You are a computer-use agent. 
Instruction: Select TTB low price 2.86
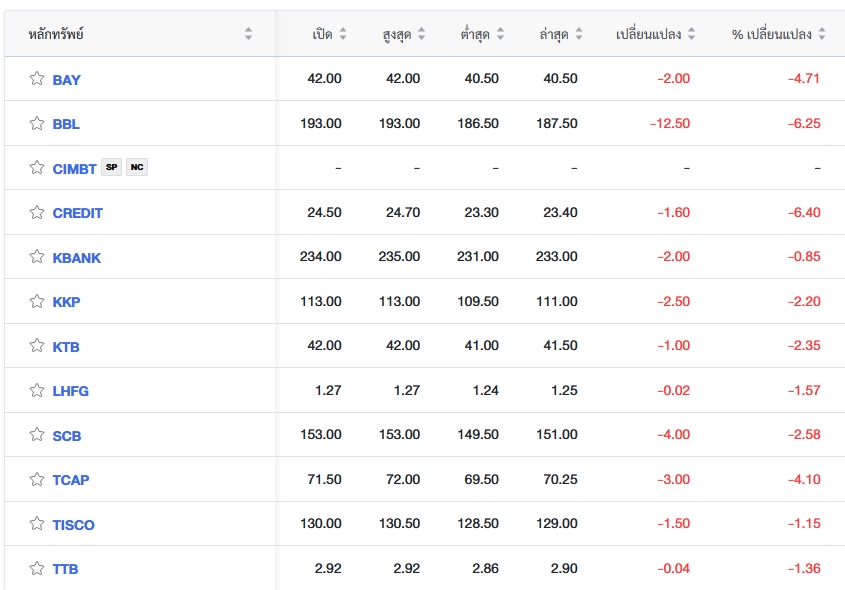click(486, 568)
